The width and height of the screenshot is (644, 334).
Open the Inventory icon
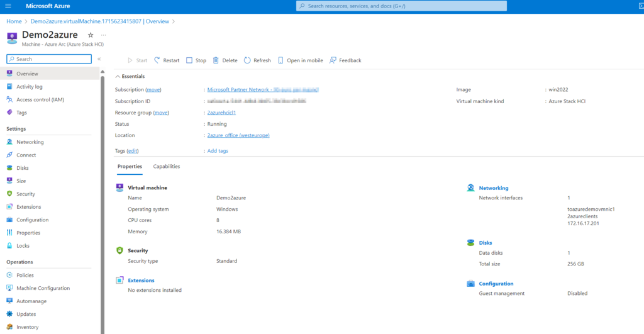click(9, 327)
